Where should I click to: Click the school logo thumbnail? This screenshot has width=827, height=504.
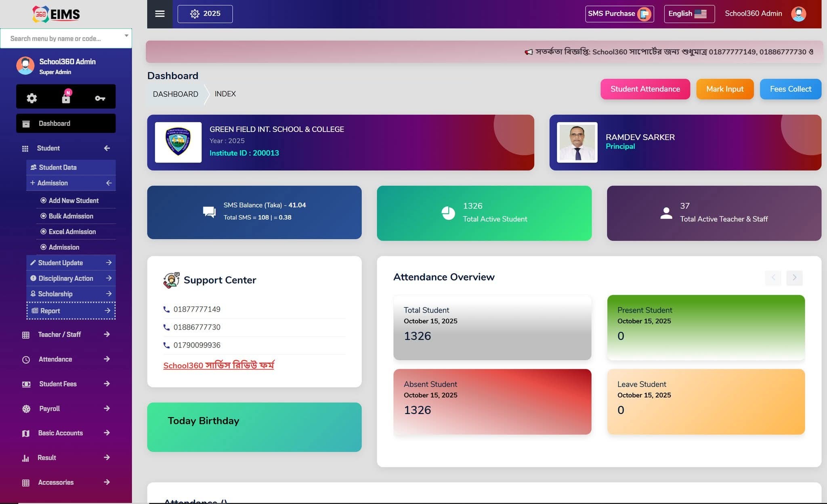(x=178, y=142)
